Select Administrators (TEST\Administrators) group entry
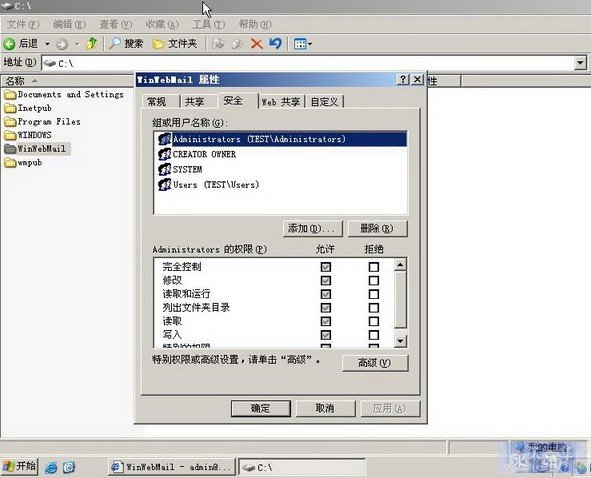 click(282, 139)
